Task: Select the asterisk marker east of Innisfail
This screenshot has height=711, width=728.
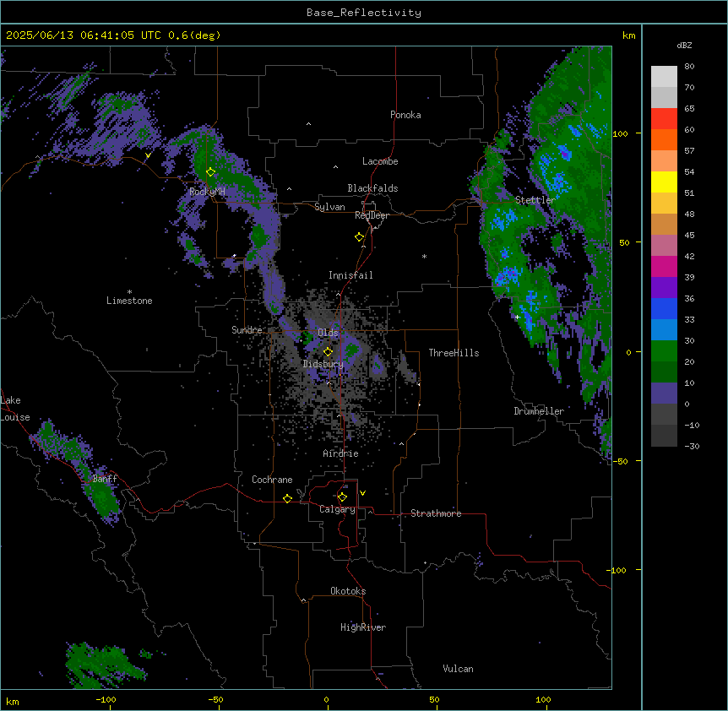Action: (x=424, y=256)
